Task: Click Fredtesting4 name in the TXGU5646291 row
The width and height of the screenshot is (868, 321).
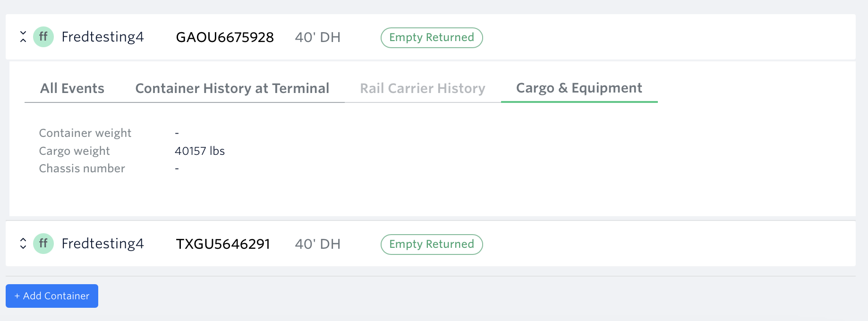Action: 102,244
